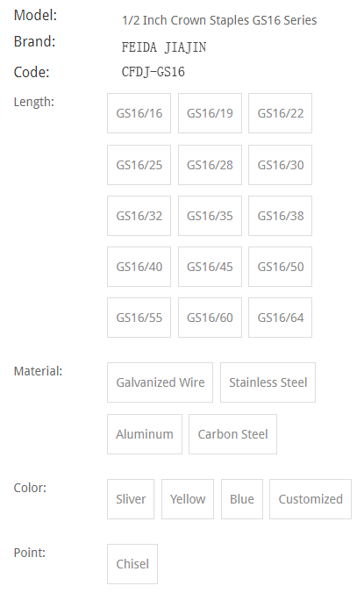Image resolution: width=364 pixels, height=593 pixels.
Task: Pick the GS16/22 length box
Action: point(280,113)
